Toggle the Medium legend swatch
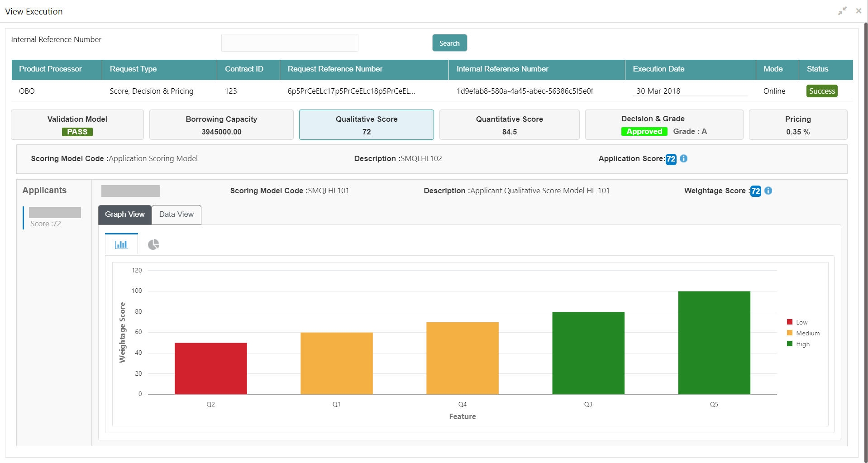The height and width of the screenshot is (463, 868). [x=790, y=333]
